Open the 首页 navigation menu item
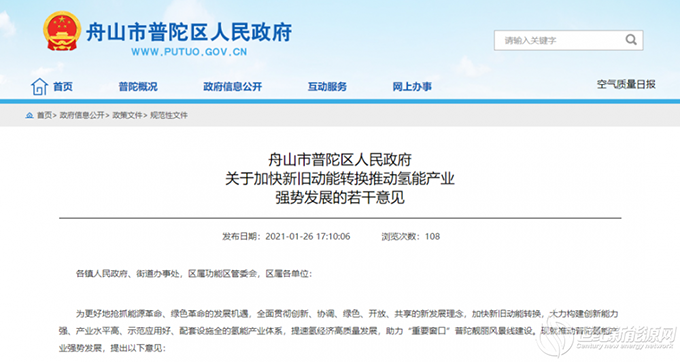Image resolution: width=680 pixels, height=362 pixels. [x=63, y=87]
